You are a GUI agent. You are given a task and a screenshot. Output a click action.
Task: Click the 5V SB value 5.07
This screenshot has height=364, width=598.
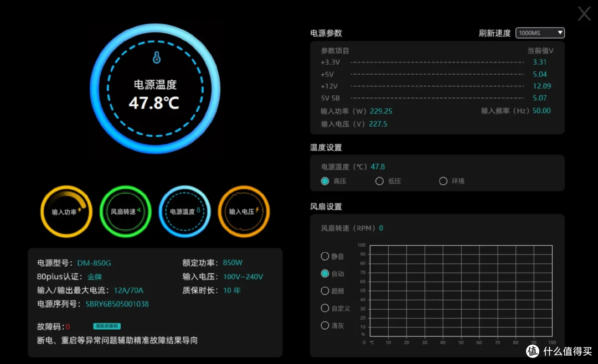click(x=540, y=98)
